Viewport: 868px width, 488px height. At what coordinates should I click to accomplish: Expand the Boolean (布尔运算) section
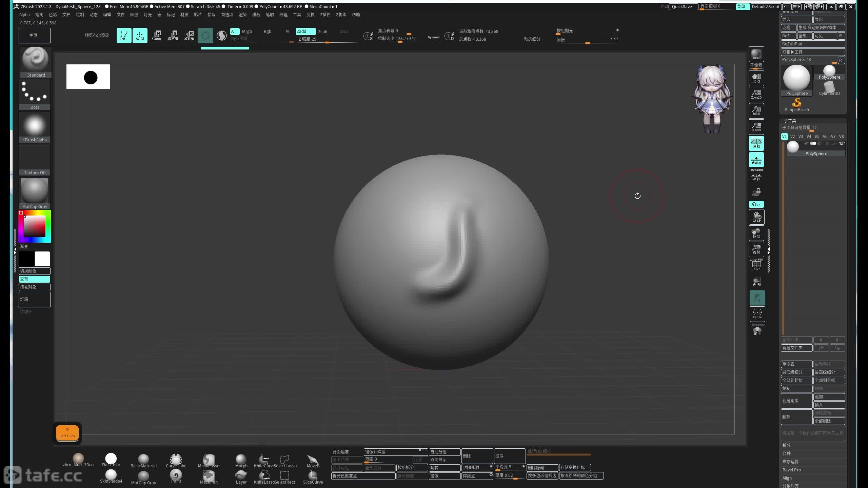(x=791, y=462)
